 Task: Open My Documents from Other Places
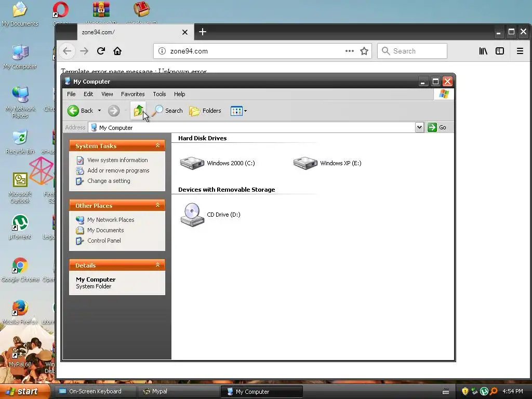[105, 230]
